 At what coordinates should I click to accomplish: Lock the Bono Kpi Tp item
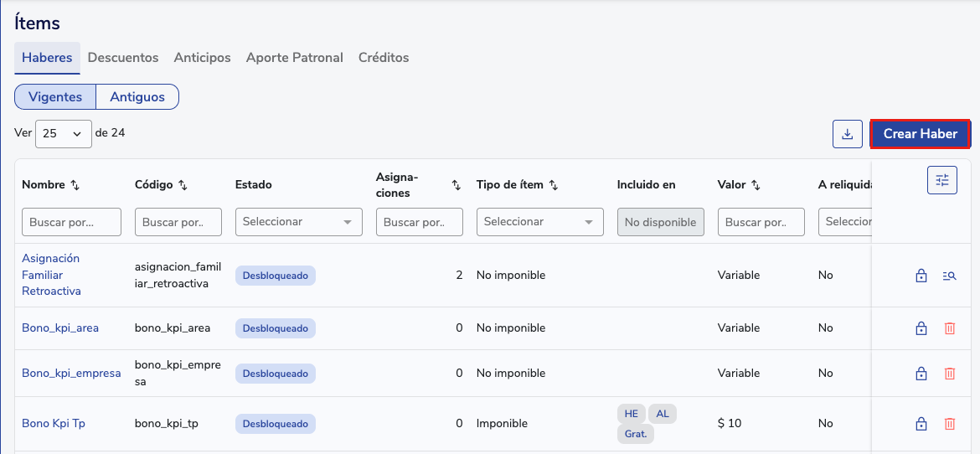pyautogui.click(x=921, y=424)
